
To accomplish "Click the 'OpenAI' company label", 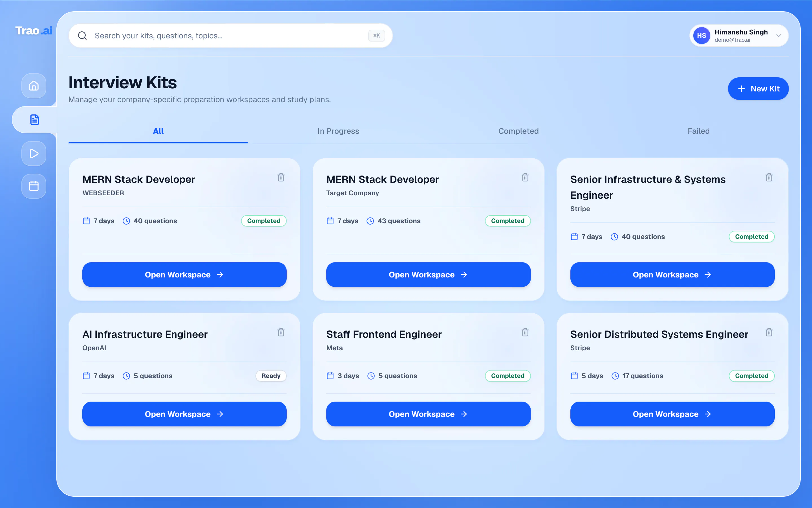I will coord(94,348).
